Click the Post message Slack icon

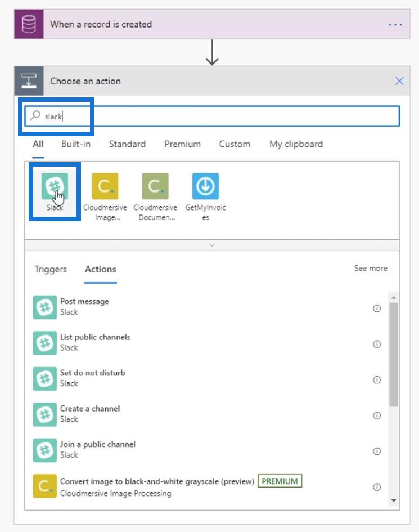coord(45,307)
